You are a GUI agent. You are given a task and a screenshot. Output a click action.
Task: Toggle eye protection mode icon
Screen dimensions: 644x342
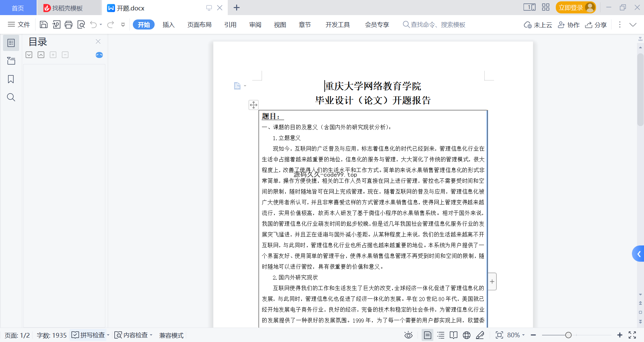click(408, 335)
